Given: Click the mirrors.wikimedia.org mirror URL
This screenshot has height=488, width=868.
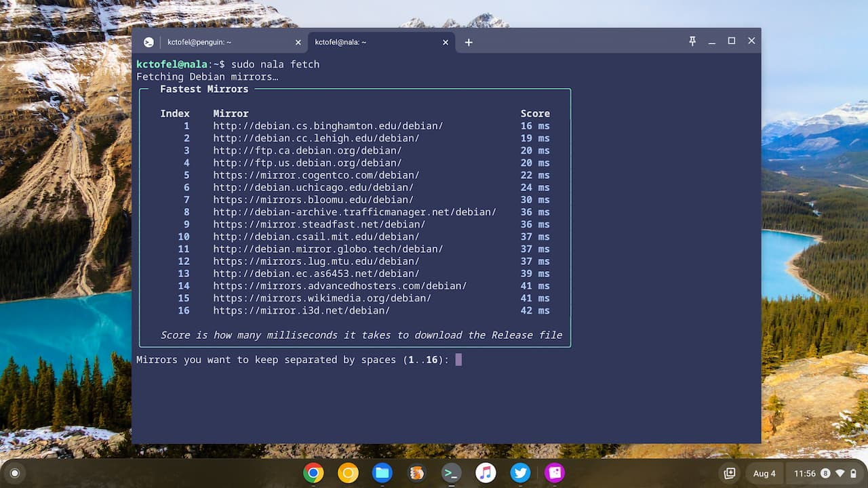Looking at the screenshot, I should [x=322, y=298].
